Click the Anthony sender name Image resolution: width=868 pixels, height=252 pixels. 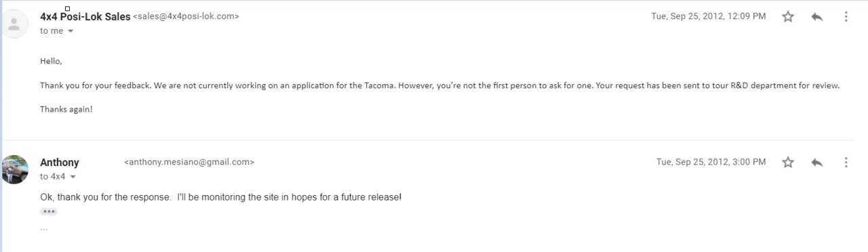click(60, 163)
